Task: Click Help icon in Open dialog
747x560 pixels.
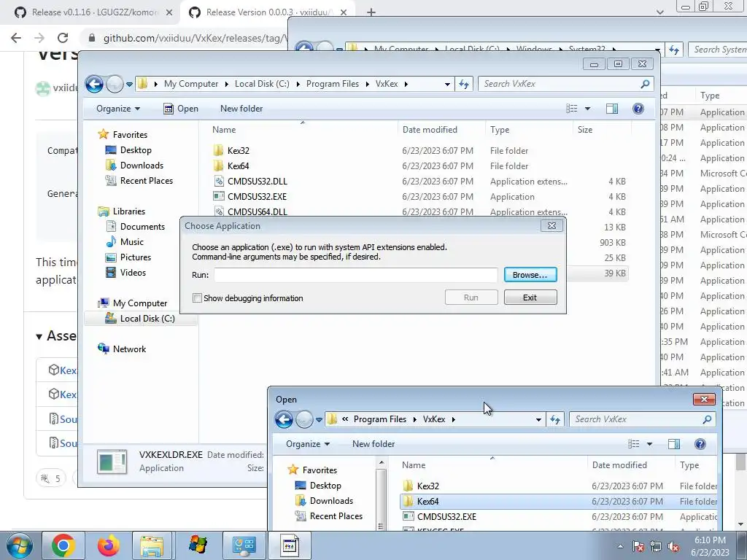Action: point(700,444)
